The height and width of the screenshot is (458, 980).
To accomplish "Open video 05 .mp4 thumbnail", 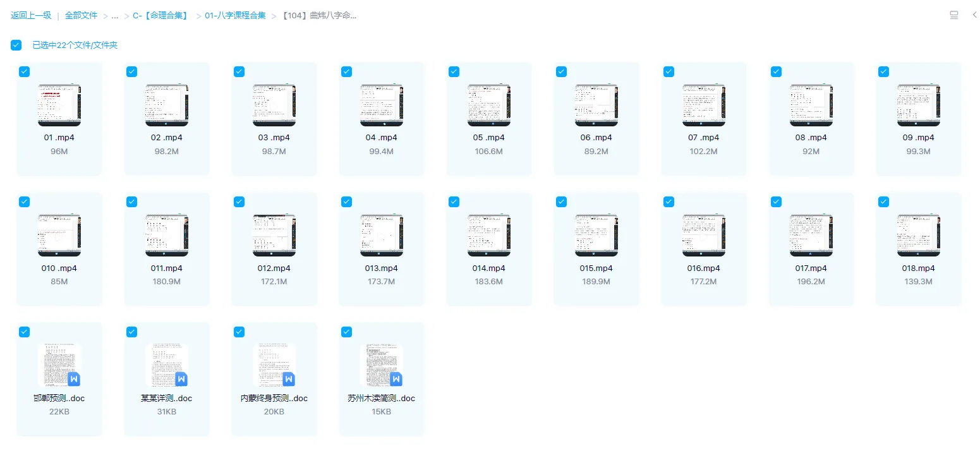I will coord(489,105).
